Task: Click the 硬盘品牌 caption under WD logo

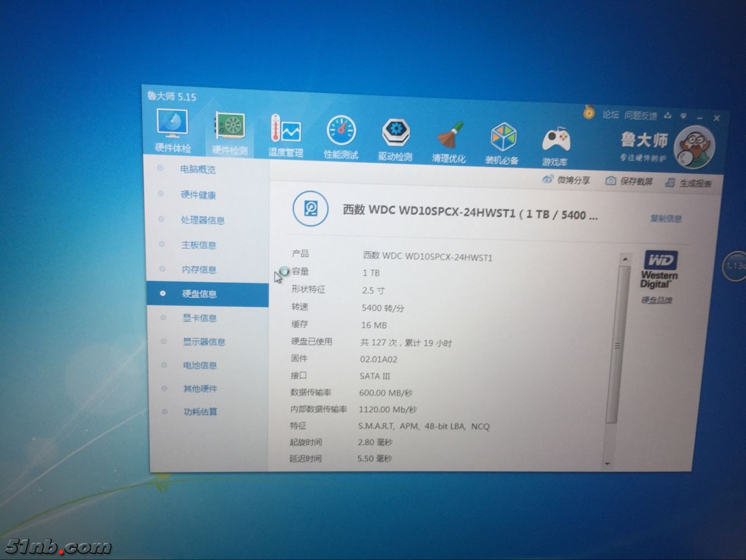Action: point(657,300)
